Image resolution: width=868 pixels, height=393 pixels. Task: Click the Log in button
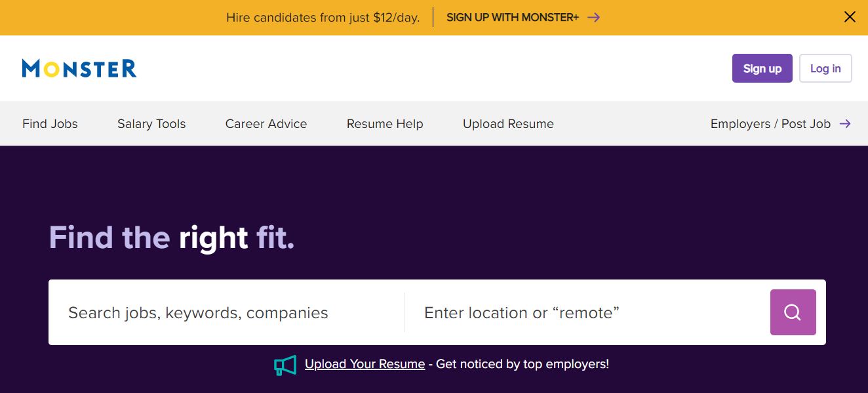point(825,68)
